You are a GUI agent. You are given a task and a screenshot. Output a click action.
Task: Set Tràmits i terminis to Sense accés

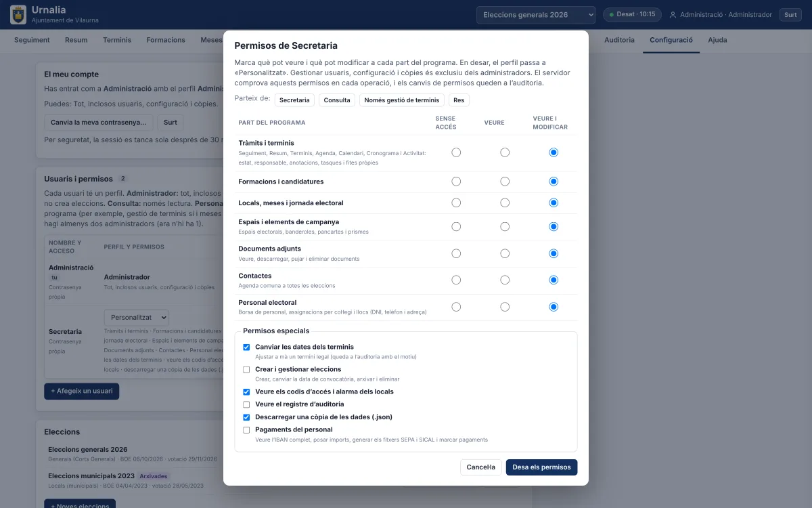[456, 152]
